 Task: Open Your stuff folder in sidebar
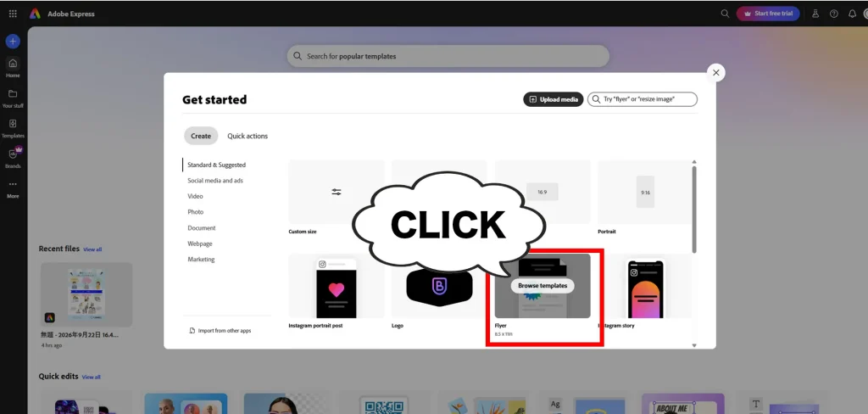tap(13, 98)
